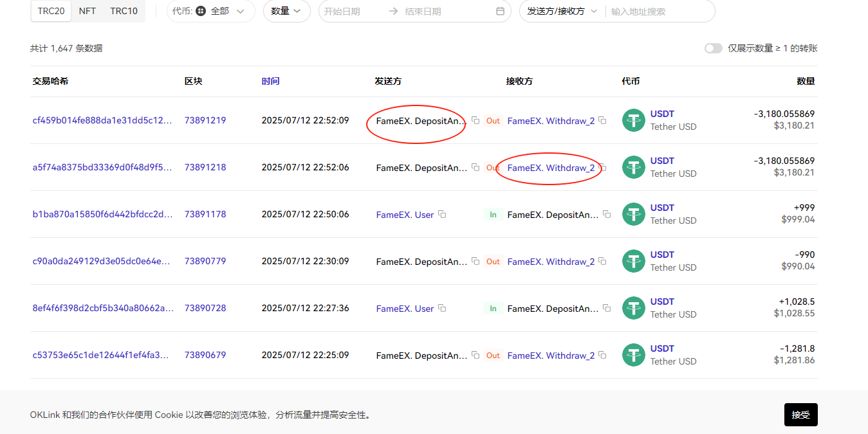Open USDT token link in block 73891219 row
Image resolution: width=868 pixels, height=434 pixels.
[662, 114]
